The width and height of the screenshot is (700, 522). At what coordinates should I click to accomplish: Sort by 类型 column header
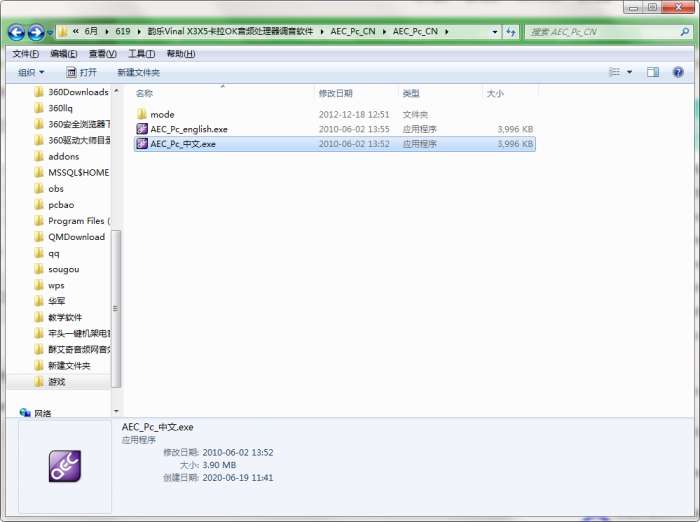[411, 93]
